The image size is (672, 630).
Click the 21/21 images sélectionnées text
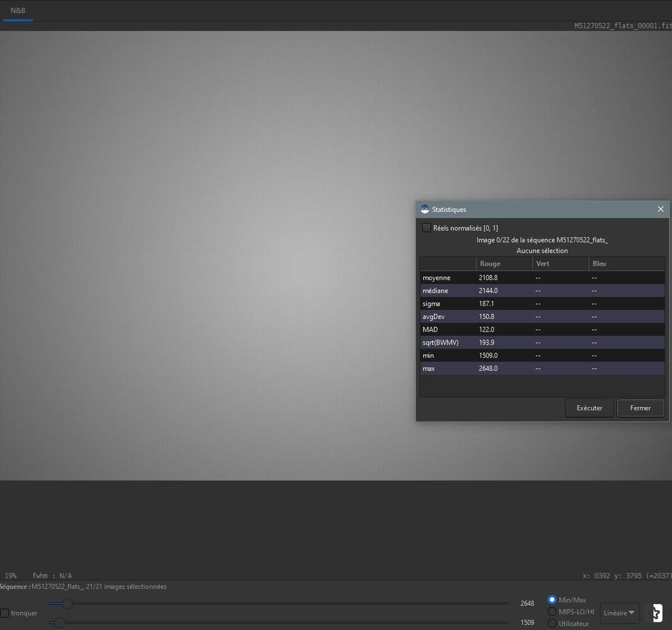click(x=126, y=587)
